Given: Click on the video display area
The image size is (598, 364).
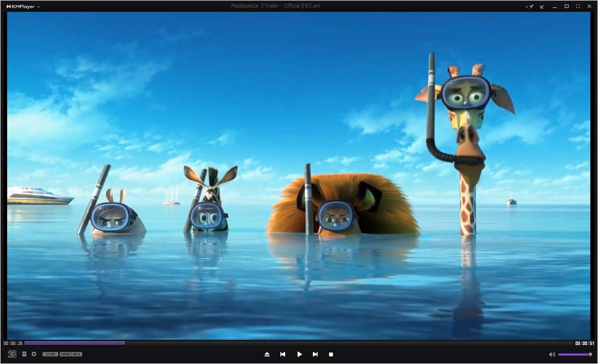Looking at the screenshot, I should tap(299, 176).
